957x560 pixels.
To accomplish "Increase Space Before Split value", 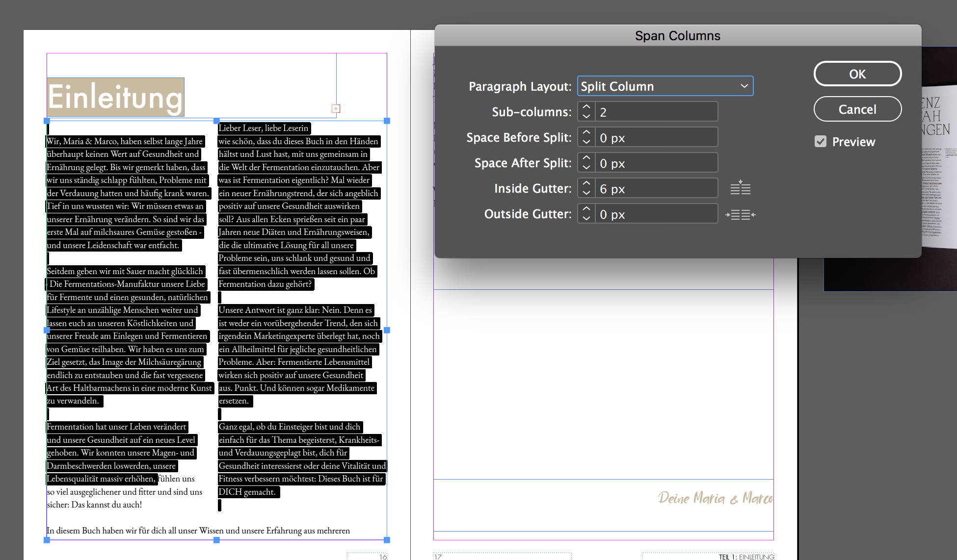I will [x=586, y=133].
